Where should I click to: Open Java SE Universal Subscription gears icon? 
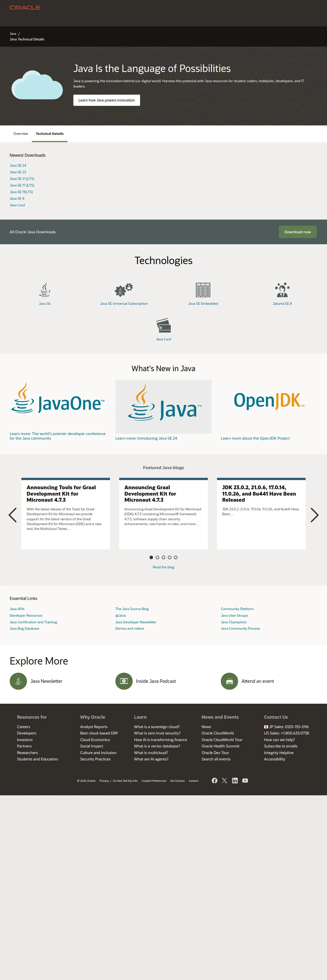[124, 290]
